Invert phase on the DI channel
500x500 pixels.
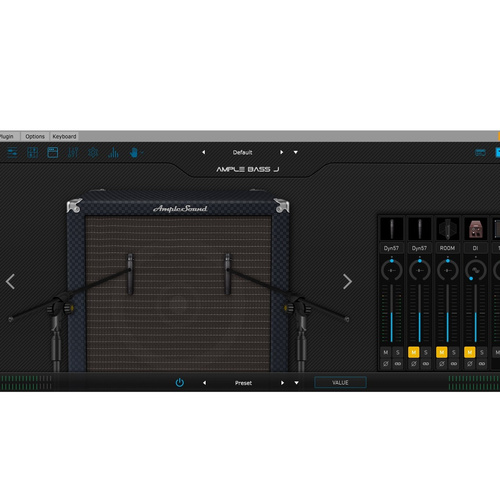pyautogui.click(x=470, y=364)
